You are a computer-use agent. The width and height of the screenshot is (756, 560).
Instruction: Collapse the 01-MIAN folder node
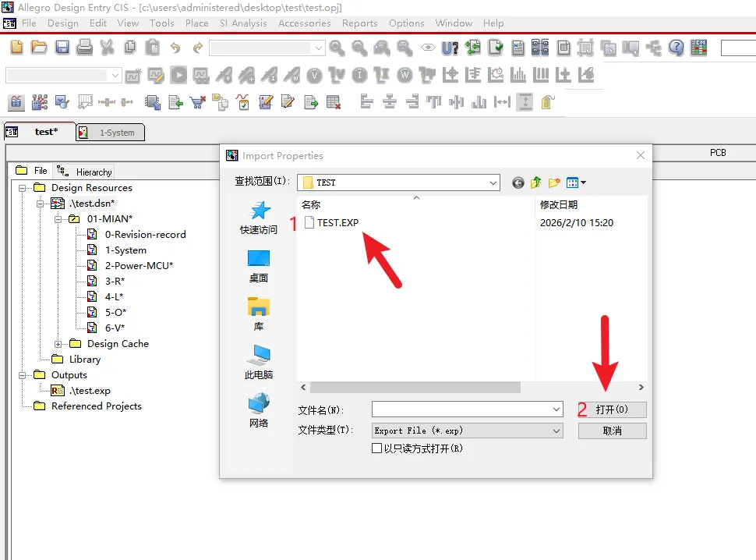[58, 219]
